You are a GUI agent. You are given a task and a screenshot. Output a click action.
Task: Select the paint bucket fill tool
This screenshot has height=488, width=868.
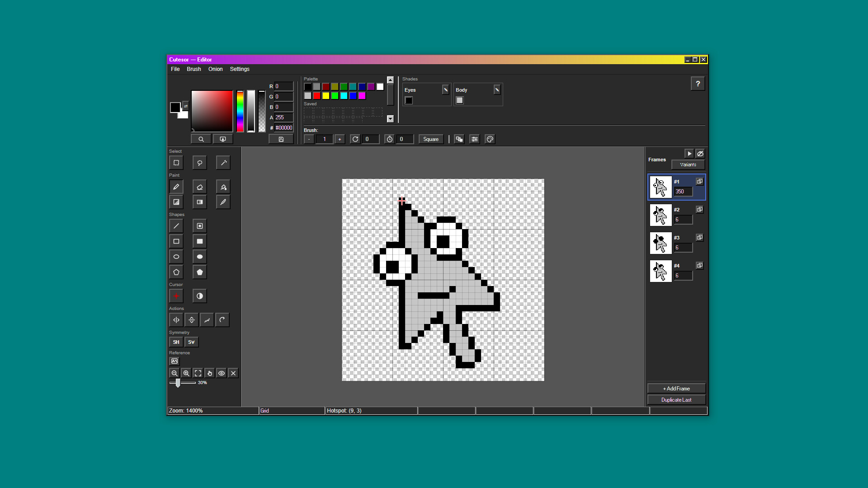(223, 187)
